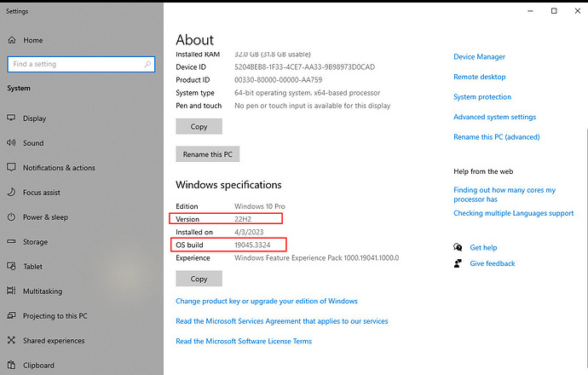Image resolution: width=588 pixels, height=375 pixels.
Task: Click the Edition value Windows 10 Pro
Action: 260,206
